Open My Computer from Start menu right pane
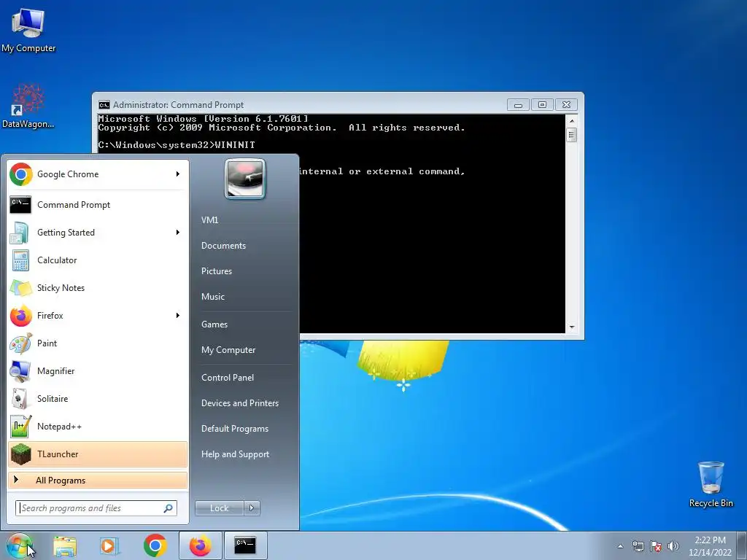The width and height of the screenshot is (747, 560). pyautogui.click(x=228, y=350)
